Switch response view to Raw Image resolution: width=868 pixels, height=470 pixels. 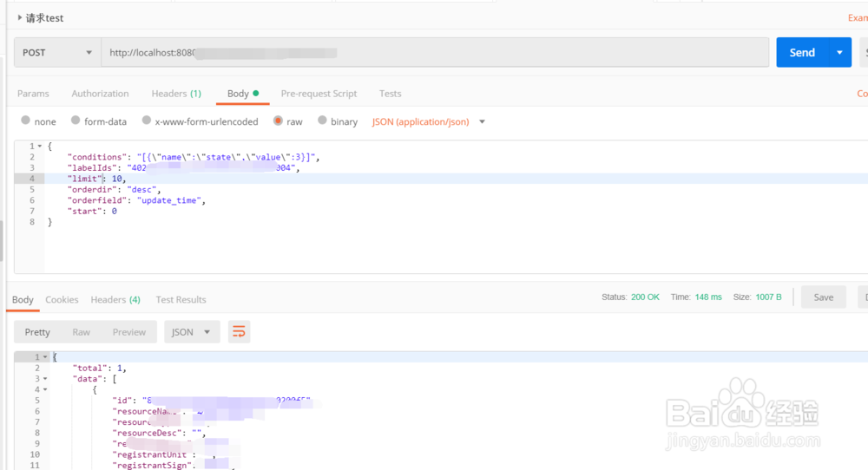click(81, 332)
